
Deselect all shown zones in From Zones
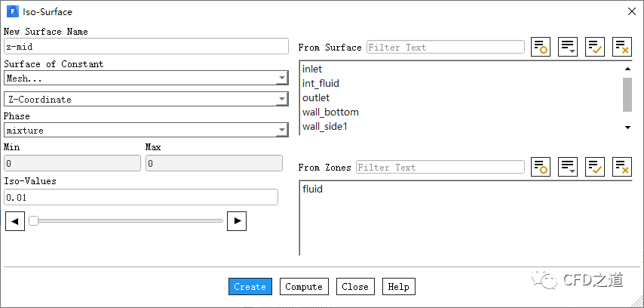(622, 167)
